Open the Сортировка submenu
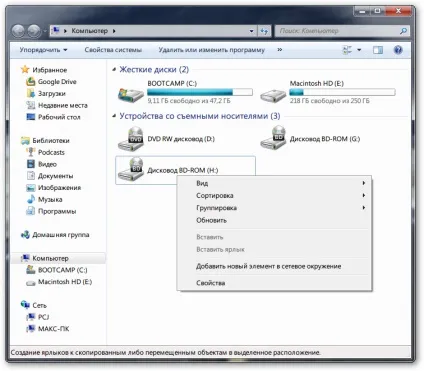The image size is (424, 371). tap(274, 195)
